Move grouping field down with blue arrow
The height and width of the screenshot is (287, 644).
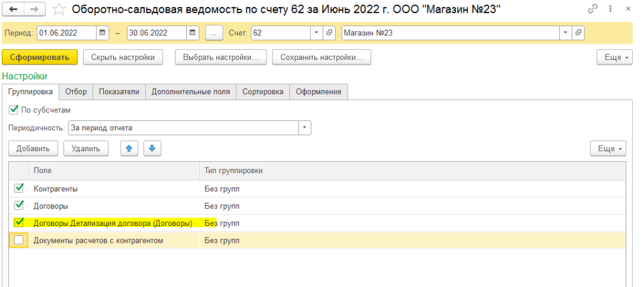152,149
